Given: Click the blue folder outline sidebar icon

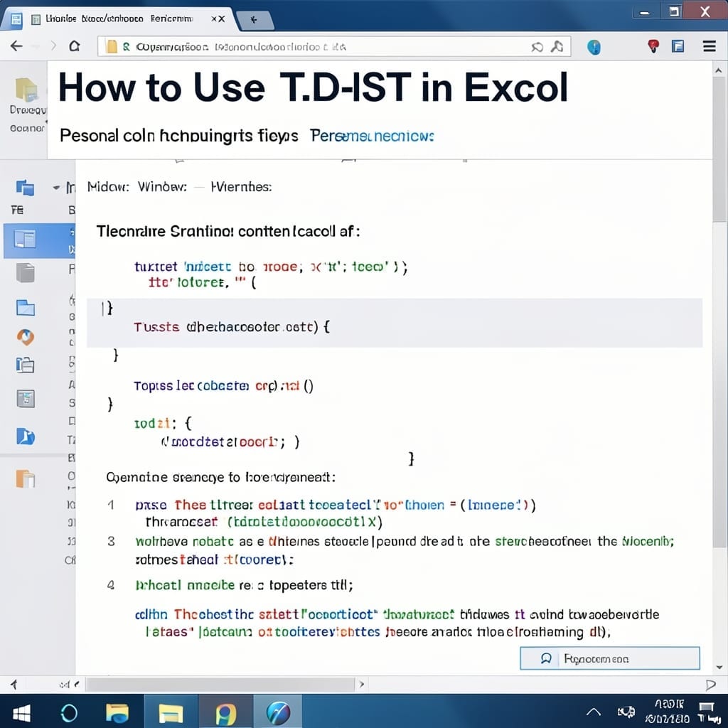Looking at the screenshot, I should [x=26, y=308].
